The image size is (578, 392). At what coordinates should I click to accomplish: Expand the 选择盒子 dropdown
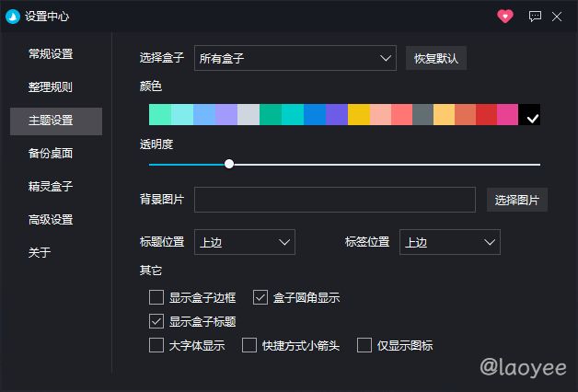[295, 59]
